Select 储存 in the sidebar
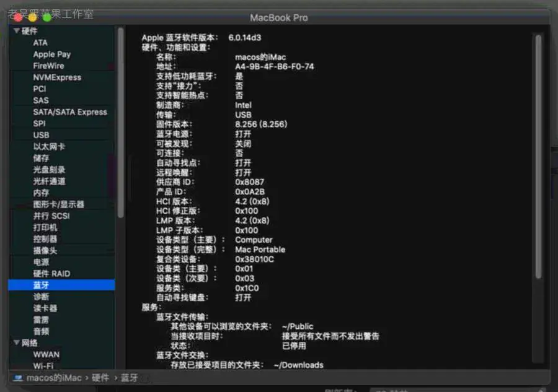Screen dimensions: 558x392 pos(41,159)
